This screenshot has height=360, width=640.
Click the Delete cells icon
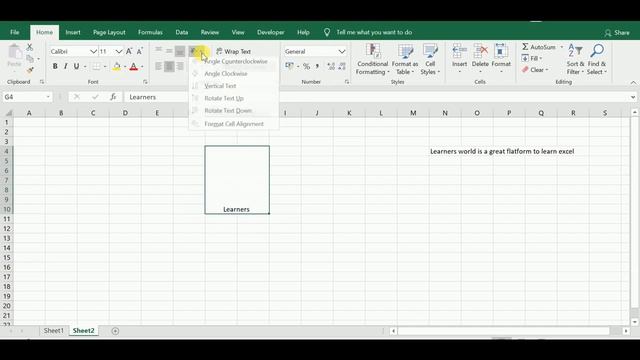pos(480,51)
